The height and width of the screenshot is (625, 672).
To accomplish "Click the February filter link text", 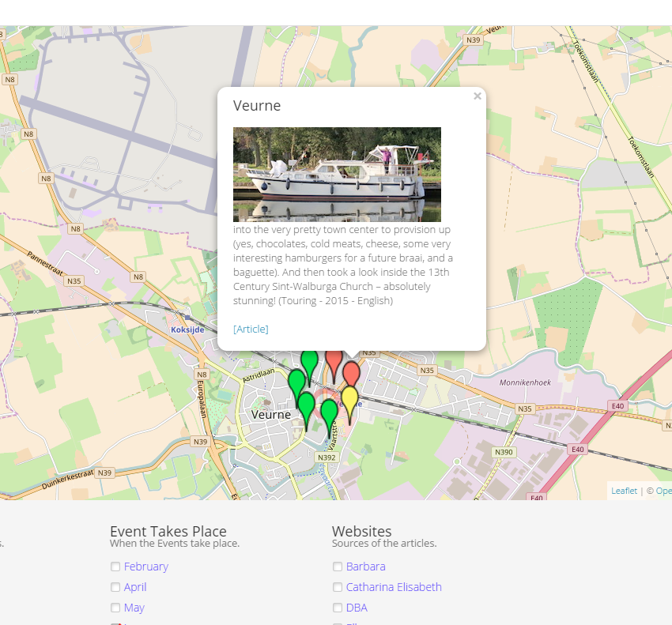I will pos(146,567).
